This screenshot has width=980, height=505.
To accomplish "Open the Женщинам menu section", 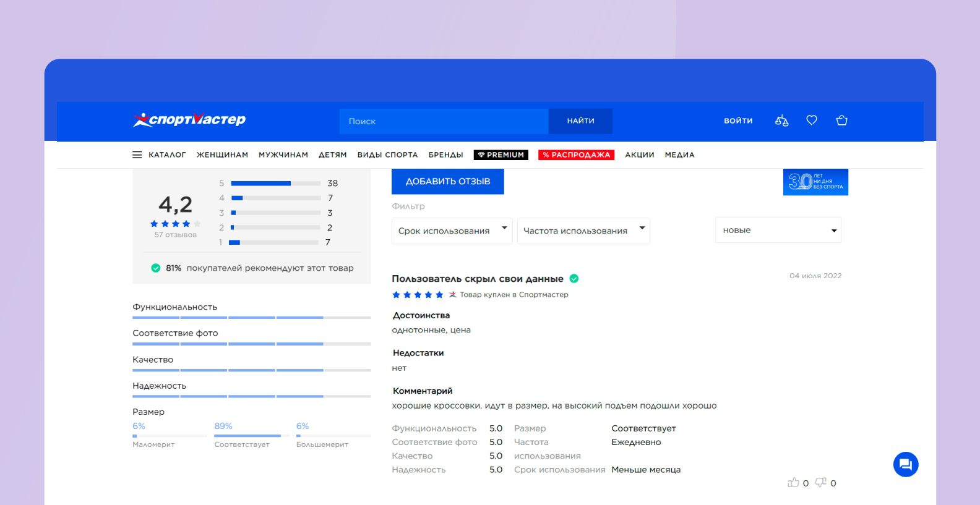I will click(x=222, y=155).
